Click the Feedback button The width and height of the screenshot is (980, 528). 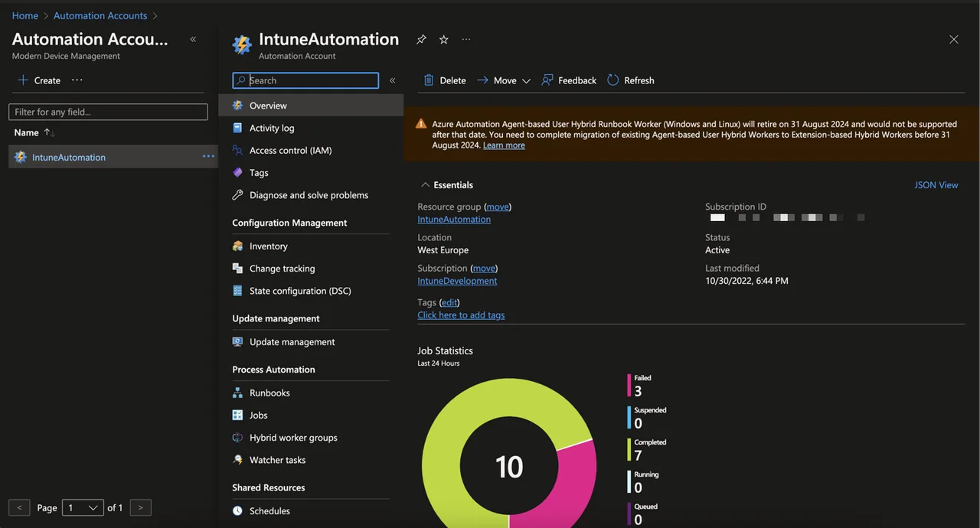click(569, 80)
